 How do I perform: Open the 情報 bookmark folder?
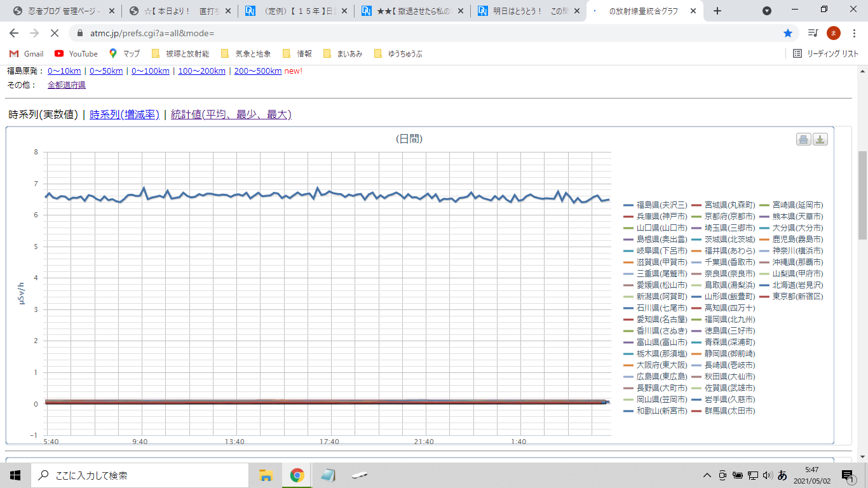(297, 54)
